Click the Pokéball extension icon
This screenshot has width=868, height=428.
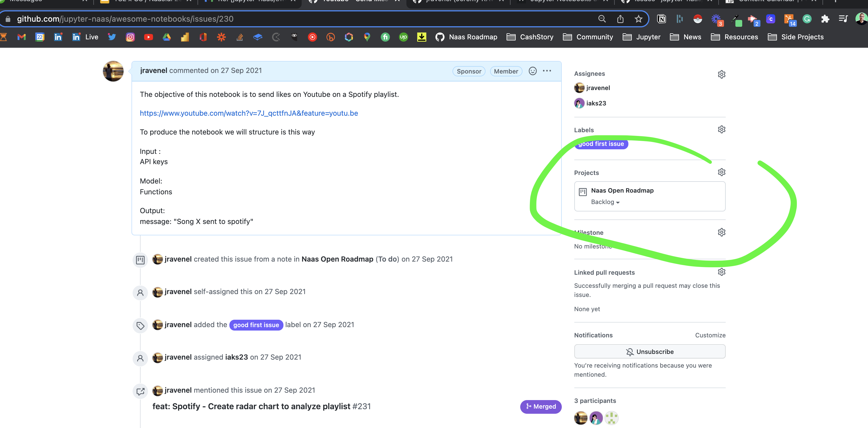click(698, 19)
